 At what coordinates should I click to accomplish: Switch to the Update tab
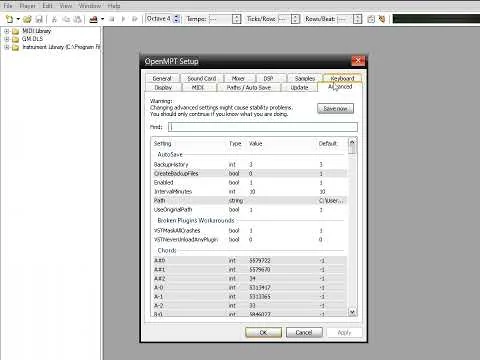click(x=299, y=87)
